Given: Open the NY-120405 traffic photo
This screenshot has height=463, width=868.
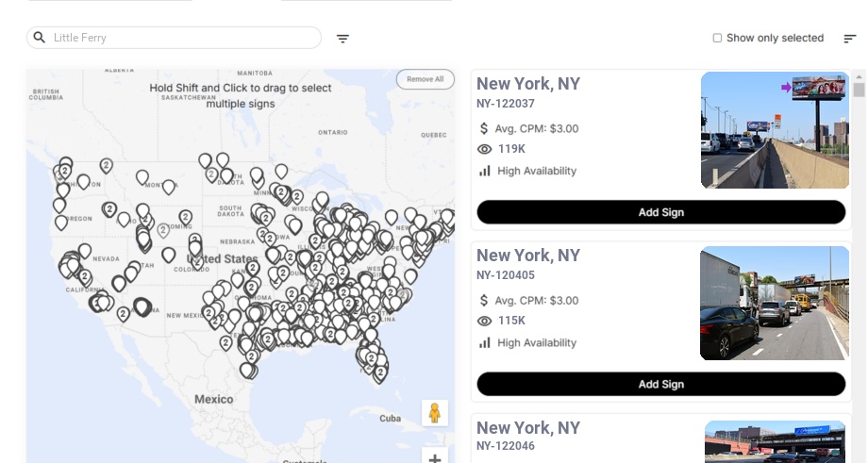Looking at the screenshot, I should [775, 303].
